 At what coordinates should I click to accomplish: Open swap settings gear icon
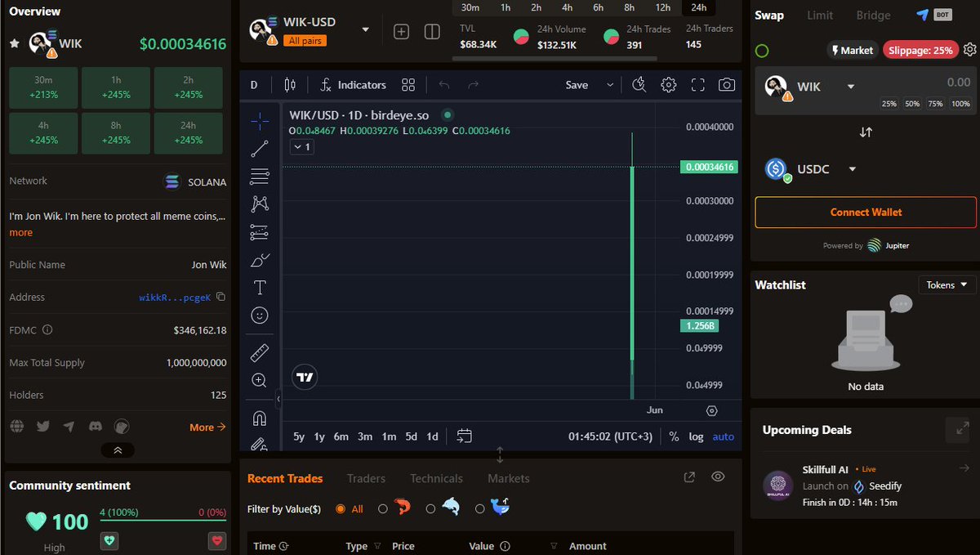click(969, 50)
